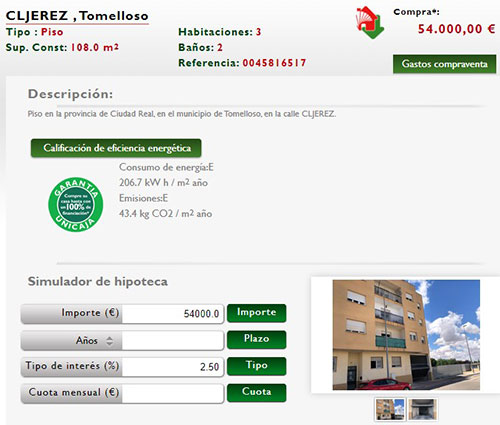Click the 54.000,00 € purchase price
The image size is (500, 425).
tap(456, 29)
